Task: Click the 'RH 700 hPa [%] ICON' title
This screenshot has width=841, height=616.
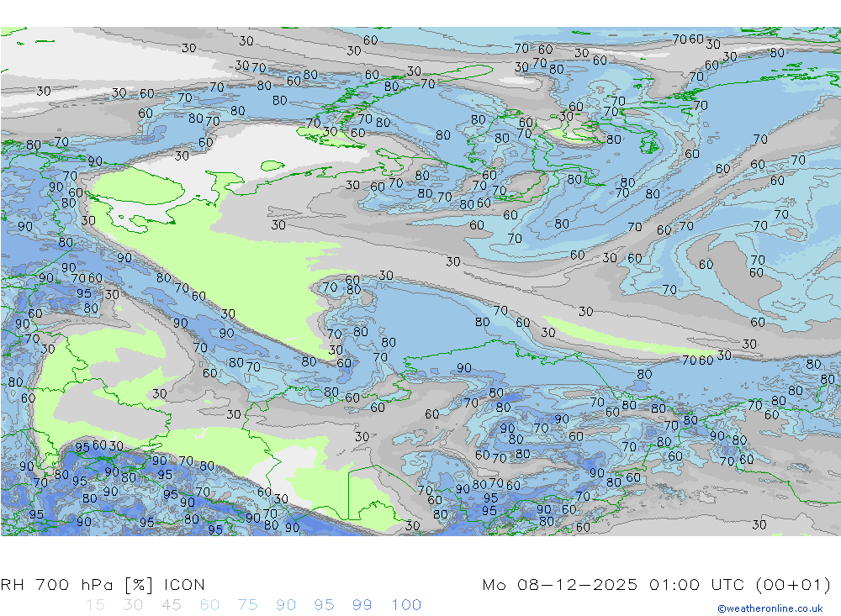Action: pos(103,584)
